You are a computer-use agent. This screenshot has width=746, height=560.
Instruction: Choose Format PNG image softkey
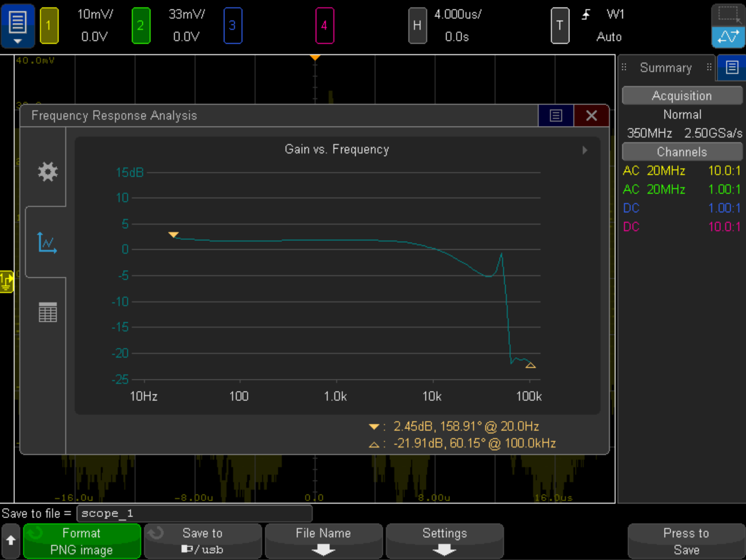(82, 541)
